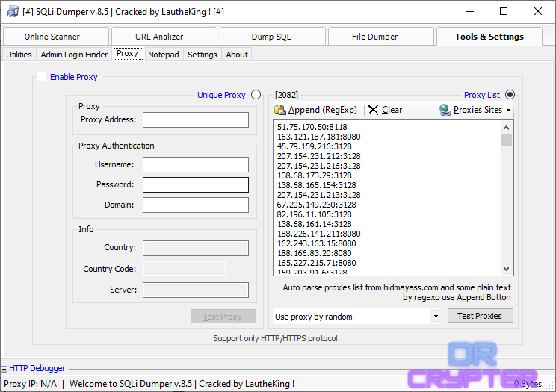556x392 pixels.
Task: Click the SQLi Dumper app icon in title bar
Action: pyautogui.click(x=13, y=12)
